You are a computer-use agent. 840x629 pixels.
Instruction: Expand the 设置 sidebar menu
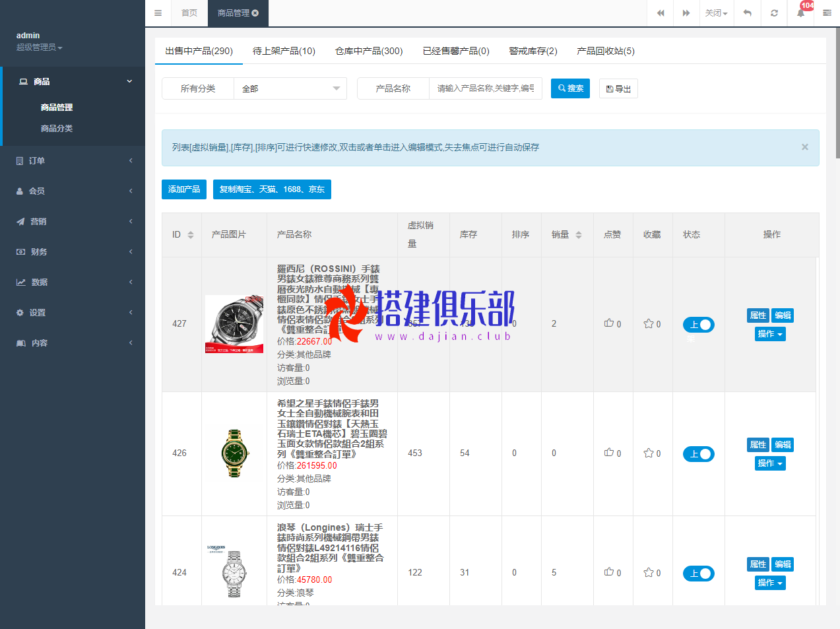73,312
